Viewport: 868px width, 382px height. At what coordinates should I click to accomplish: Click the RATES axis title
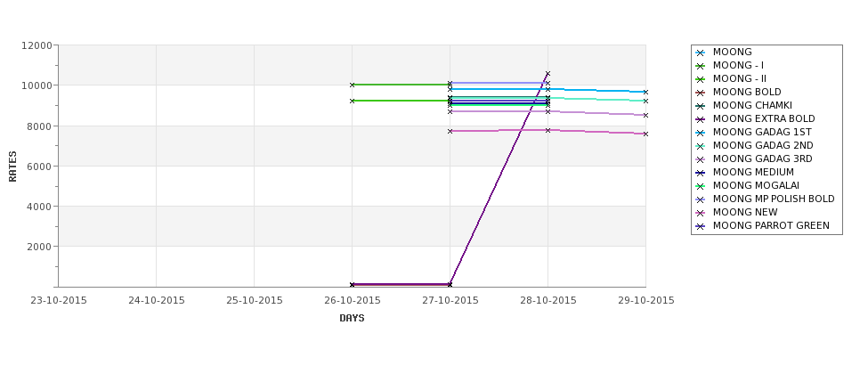(x=12, y=167)
